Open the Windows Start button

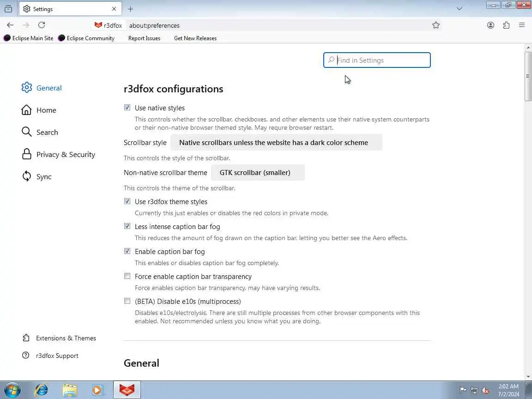point(12,390)
